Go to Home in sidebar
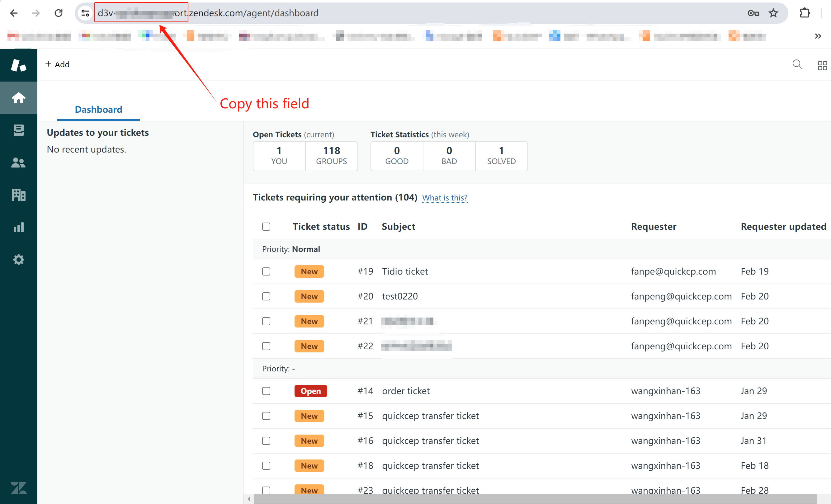Viewport: 831px width, 504px height. (x=19, y=98)
